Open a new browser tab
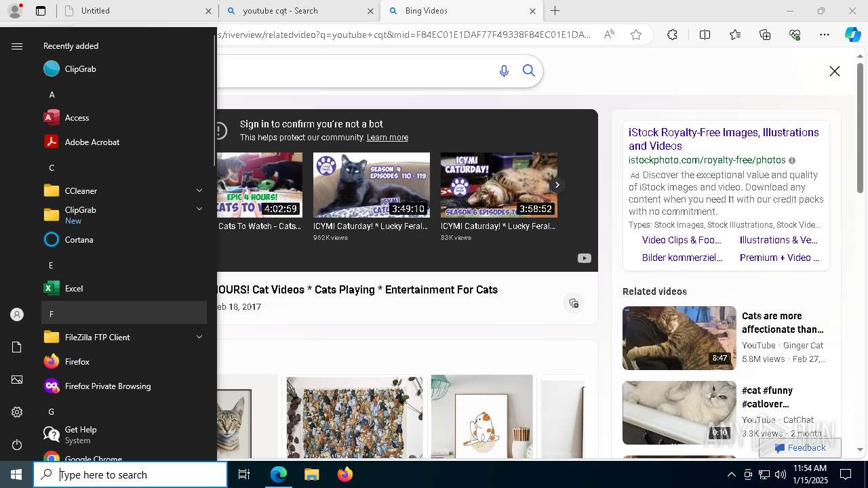This screenshot has width=868, height=488. 555,11
